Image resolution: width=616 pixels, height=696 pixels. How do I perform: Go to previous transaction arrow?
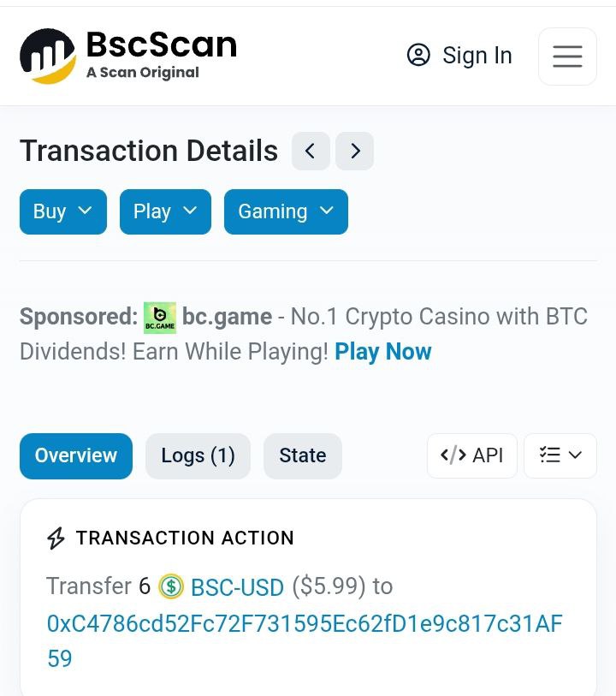311,152
